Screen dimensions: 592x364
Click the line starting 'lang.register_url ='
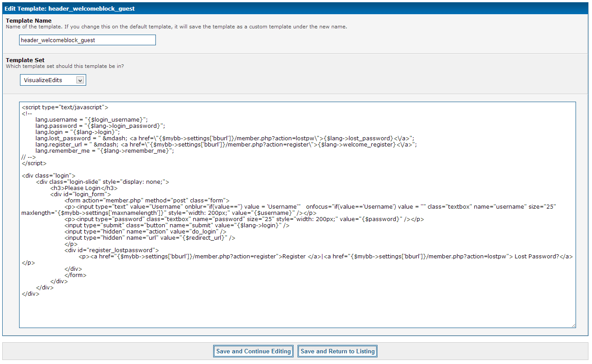click(226, 145)
